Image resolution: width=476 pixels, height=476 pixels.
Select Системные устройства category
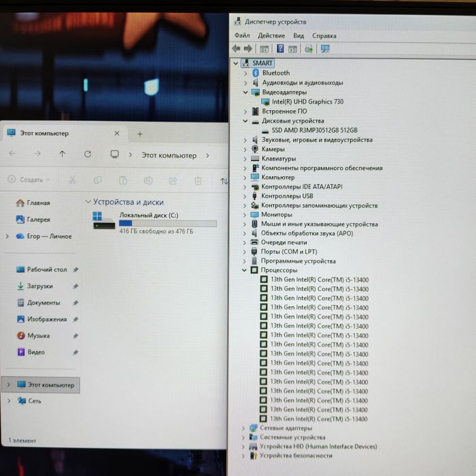292,437
